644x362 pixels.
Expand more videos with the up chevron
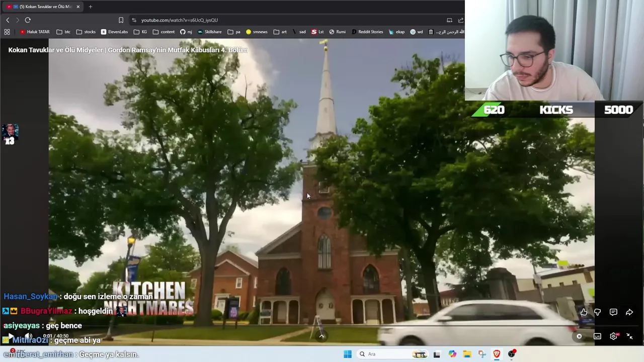tap(321, 336)
